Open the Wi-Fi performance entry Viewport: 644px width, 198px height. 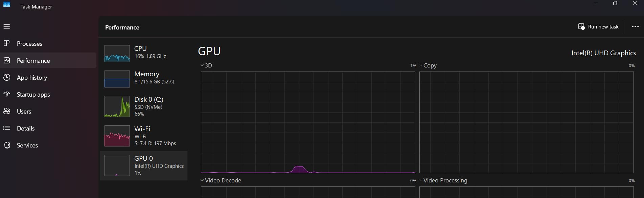pyautogui.click(x=144, y=136)
